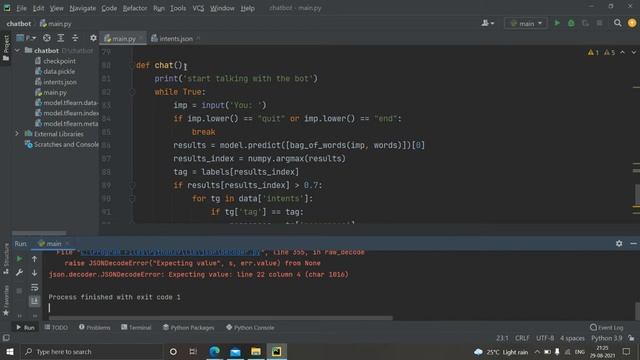Screen dimensions: 640x360
Task: Expand all icon in Project panel
Action: tap(61, 38)
